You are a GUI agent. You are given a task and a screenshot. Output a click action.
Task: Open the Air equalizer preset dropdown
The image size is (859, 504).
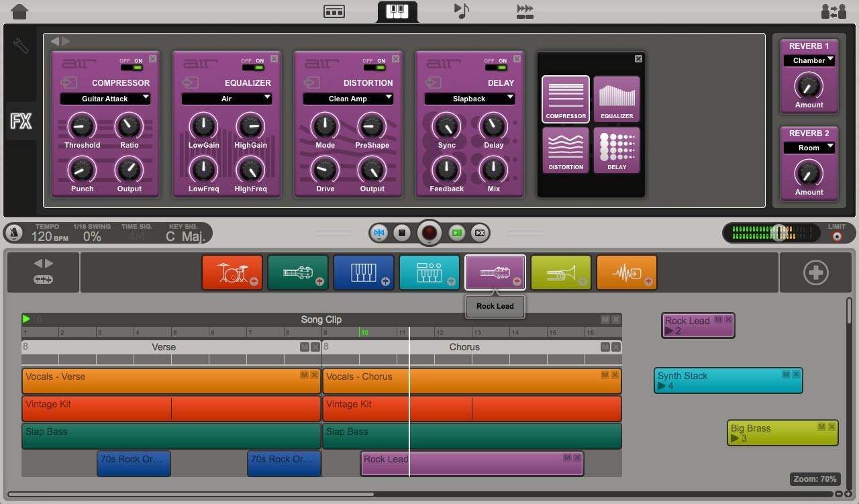coord(227,99)
